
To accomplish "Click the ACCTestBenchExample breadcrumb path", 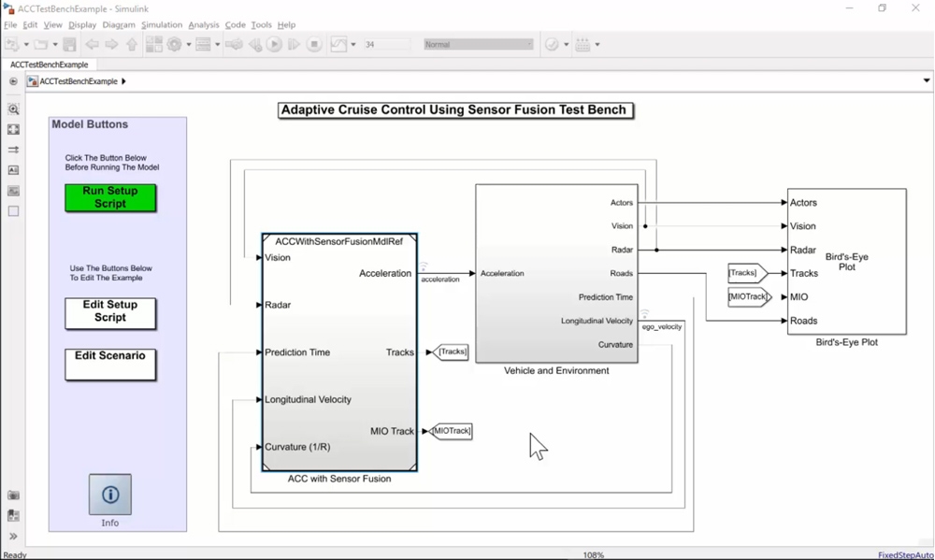I will [79, 81].
